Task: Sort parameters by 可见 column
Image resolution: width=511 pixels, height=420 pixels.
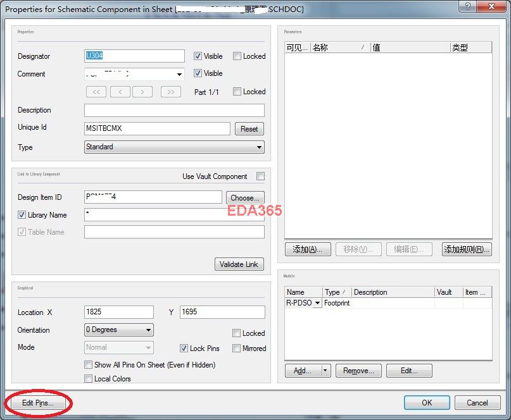Action: click(x=297, y=47)
